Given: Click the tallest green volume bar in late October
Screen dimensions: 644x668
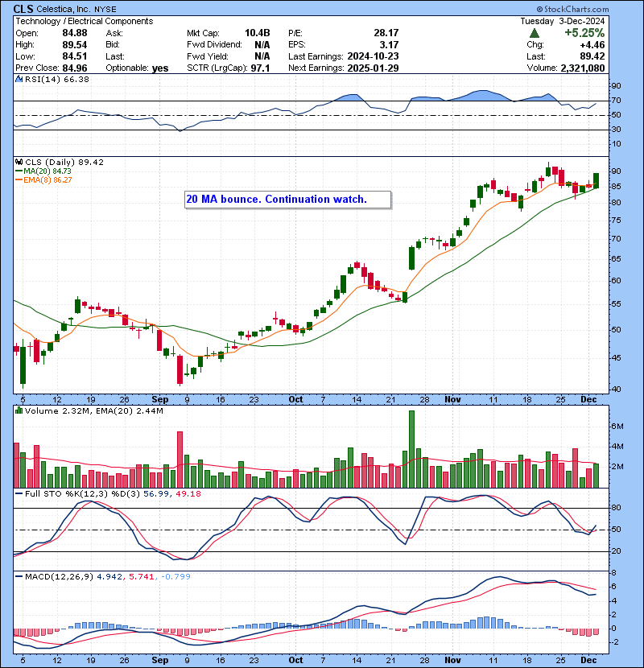Looking at the screenshot, I should tap(411, 449).
